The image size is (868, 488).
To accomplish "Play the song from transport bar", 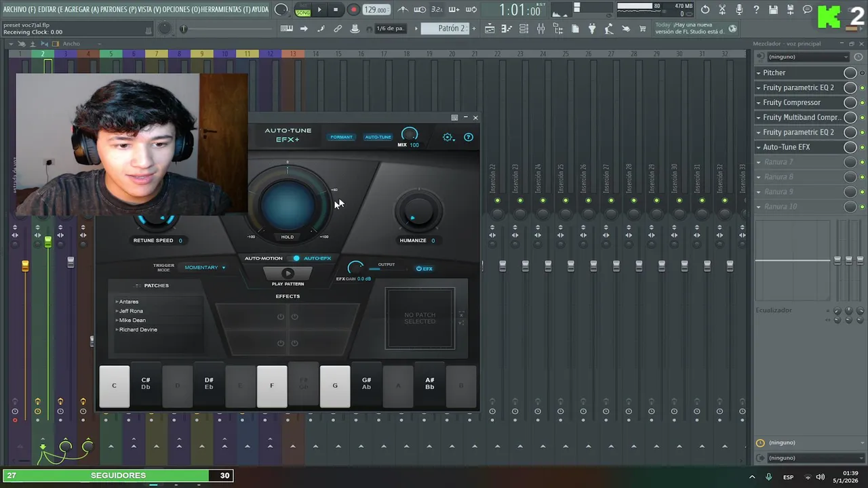I will 319,9.
